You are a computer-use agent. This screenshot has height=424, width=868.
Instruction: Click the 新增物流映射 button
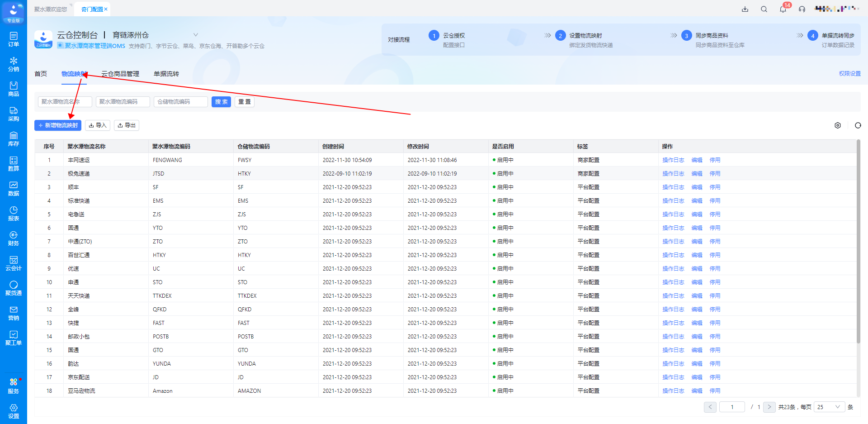[x=58, y=125]
